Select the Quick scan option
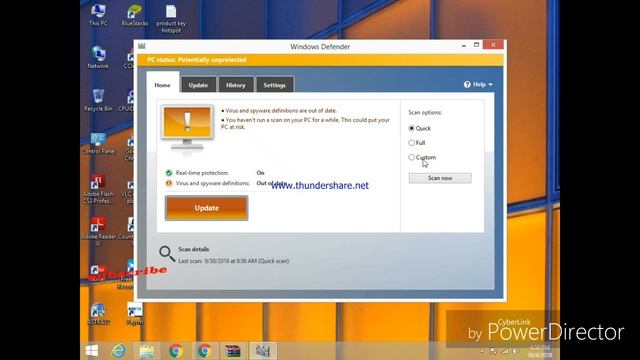The height and width of the screenshot is (360, 640). pyautogui.click(x=420, y=128)
